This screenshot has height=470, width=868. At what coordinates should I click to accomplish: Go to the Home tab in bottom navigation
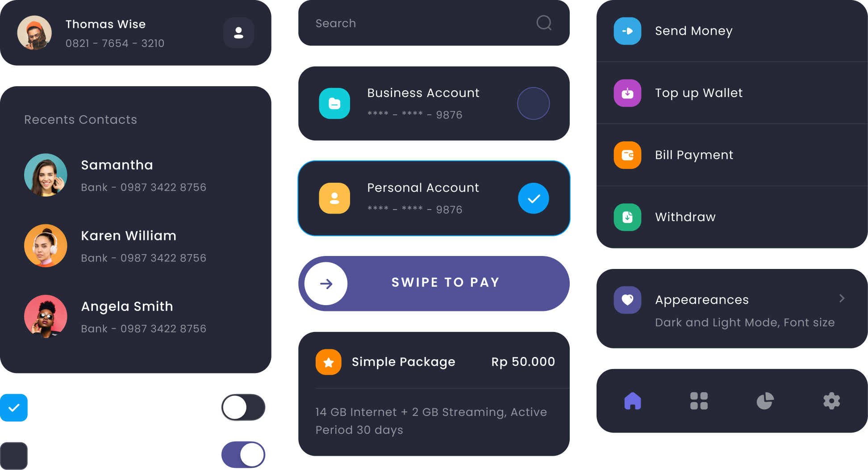[x=632, y=401]
